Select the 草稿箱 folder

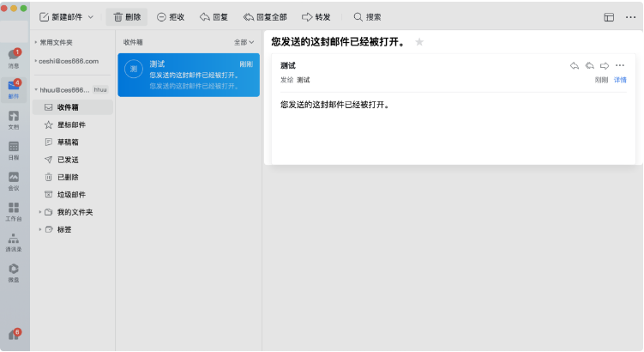(68, 143)
